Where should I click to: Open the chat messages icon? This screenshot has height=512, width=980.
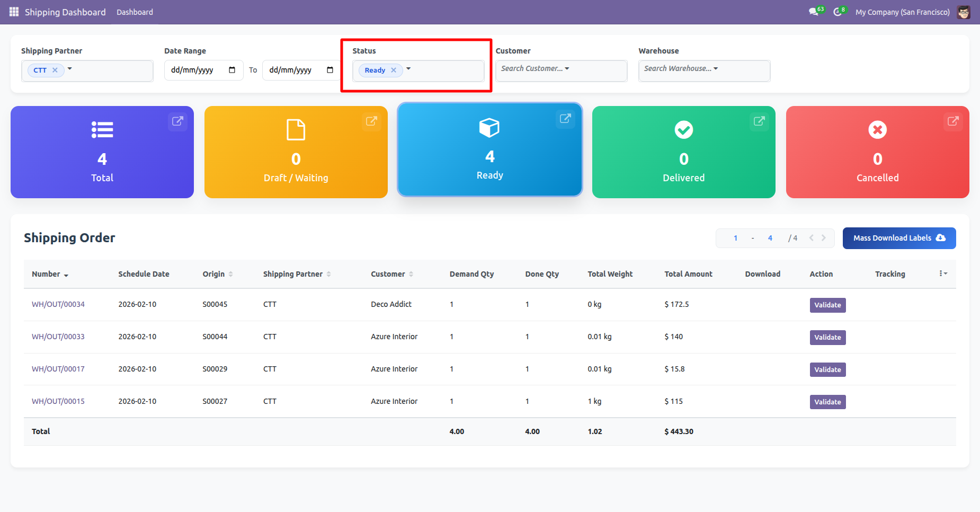(814, 12)
